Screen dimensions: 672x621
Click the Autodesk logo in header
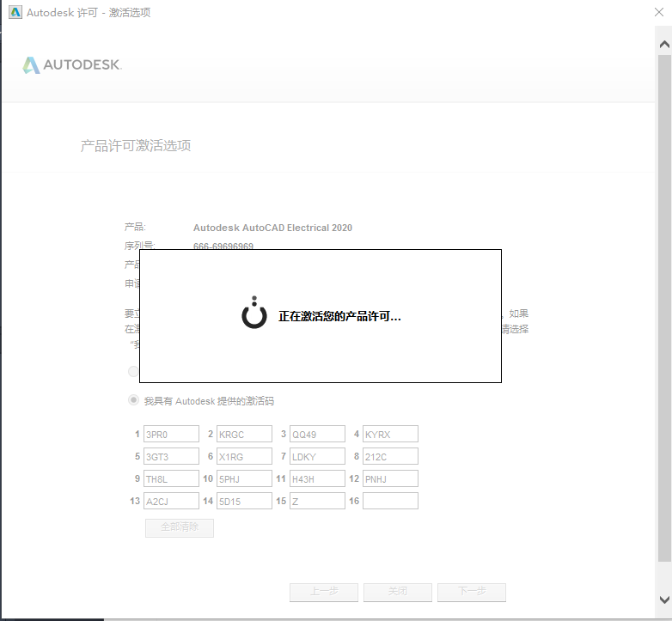72,64
